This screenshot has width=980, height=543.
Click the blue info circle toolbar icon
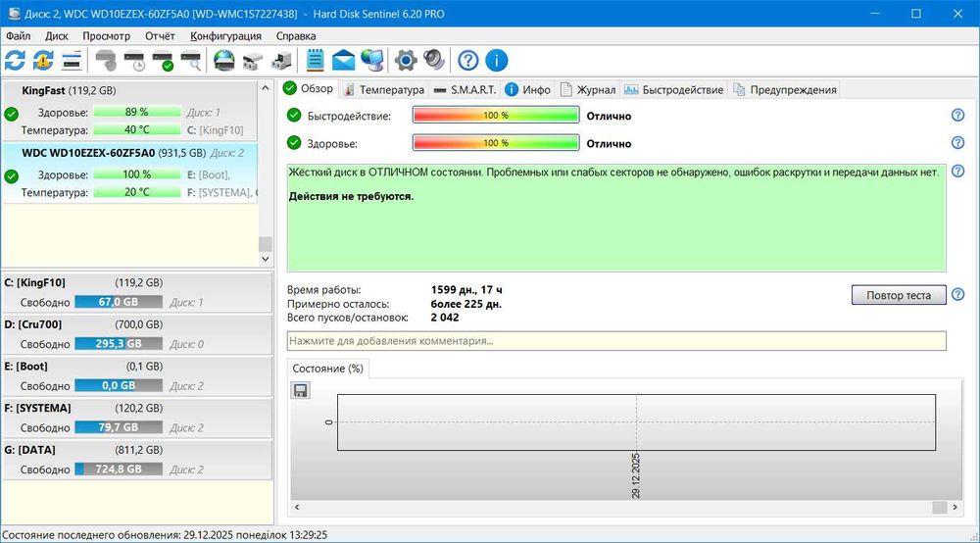(497, 61)
